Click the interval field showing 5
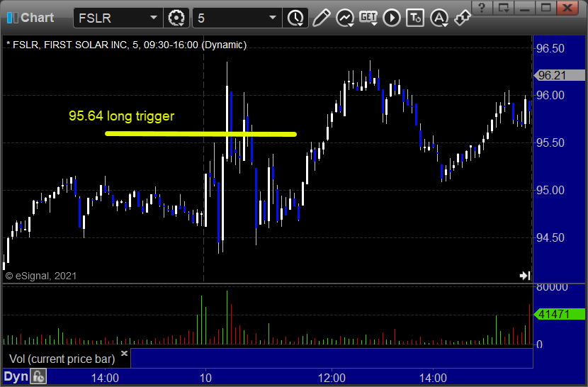Viewport: 588px width, 387px height. click(237, 18)
